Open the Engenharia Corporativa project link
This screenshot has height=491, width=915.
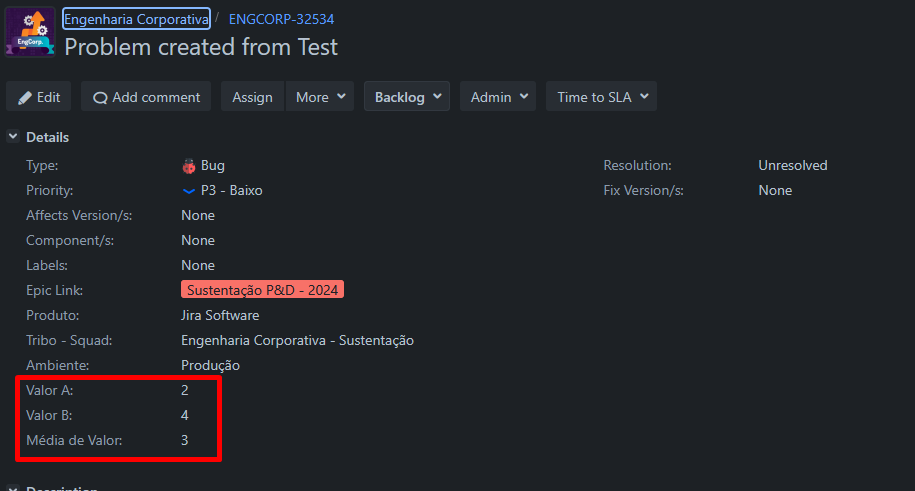tap(137, 19)
